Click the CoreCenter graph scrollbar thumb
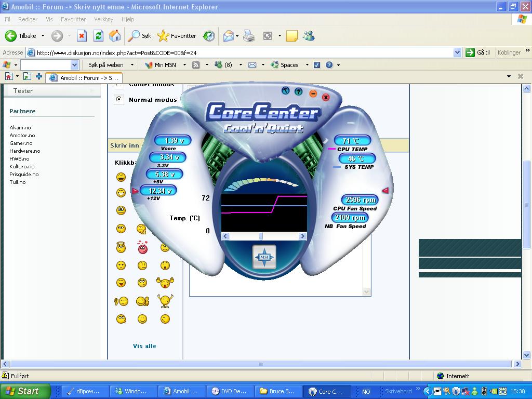 click(x=261, y=236)
